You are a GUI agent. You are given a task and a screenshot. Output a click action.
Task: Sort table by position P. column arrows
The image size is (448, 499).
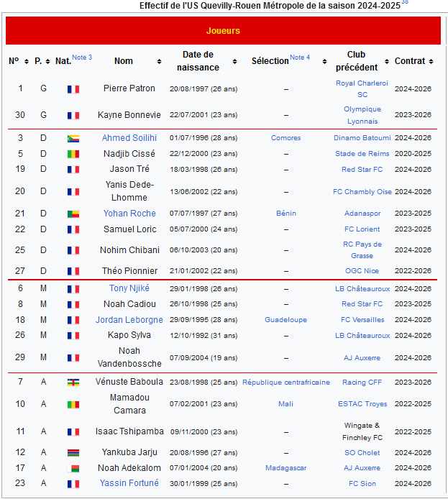[x=47, y=61]
